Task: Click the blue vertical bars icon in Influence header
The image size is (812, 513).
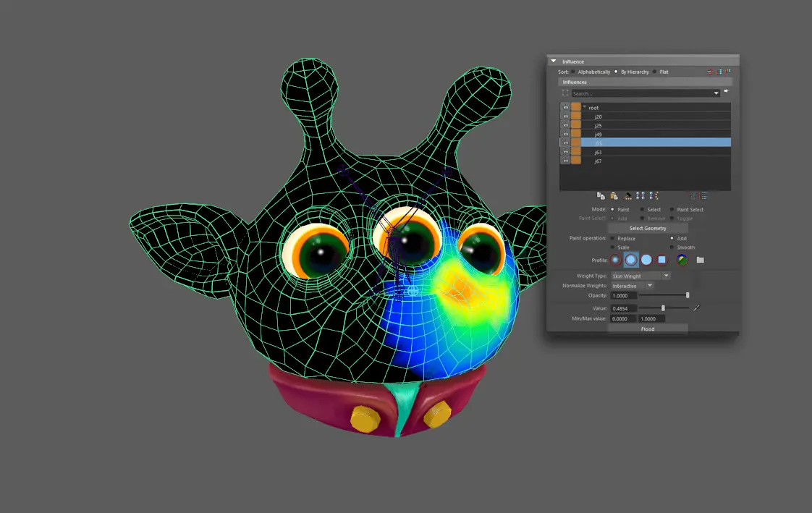Action: click(719, 72)
